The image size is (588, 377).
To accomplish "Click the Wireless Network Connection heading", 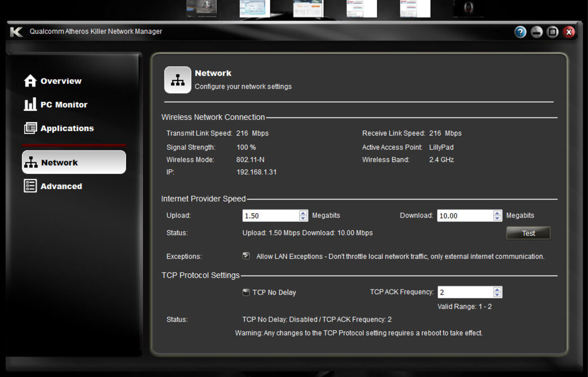I will point(213,118).
